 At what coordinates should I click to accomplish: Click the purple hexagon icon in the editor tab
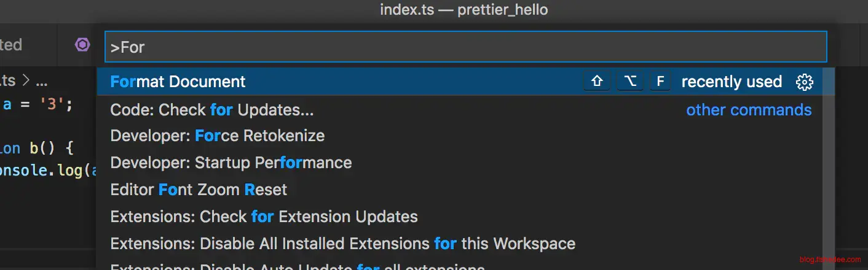click(x=82, y=45)
